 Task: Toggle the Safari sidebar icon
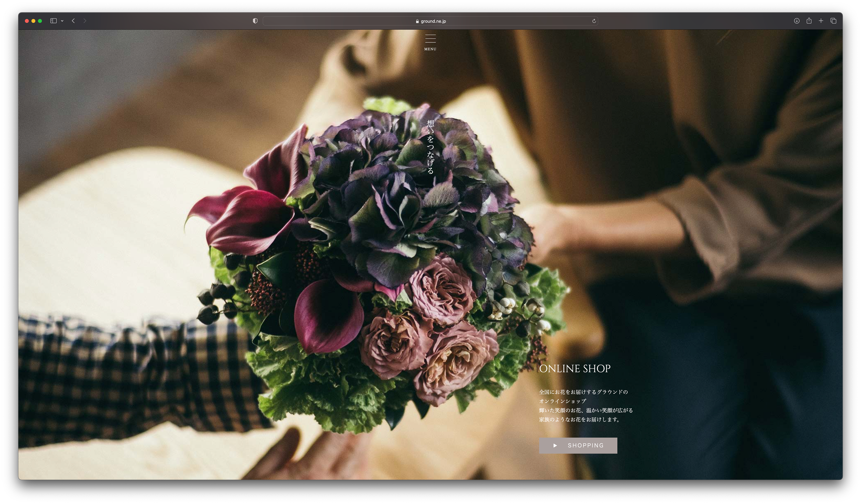pos(53,21)
